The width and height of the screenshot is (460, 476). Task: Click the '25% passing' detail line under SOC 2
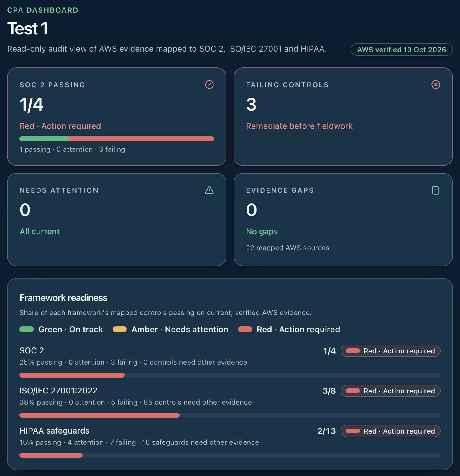tap(133, 362)
